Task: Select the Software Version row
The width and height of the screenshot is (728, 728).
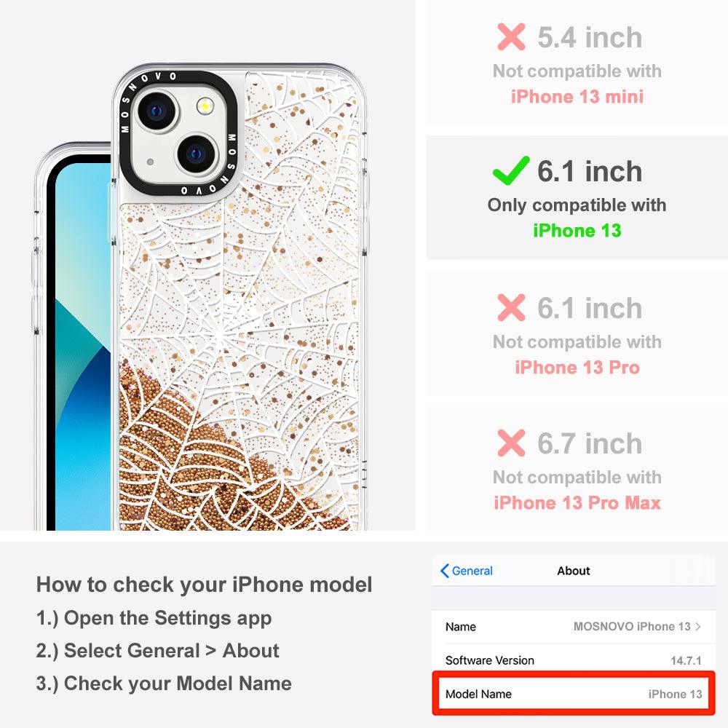Action: coord(574,660)
